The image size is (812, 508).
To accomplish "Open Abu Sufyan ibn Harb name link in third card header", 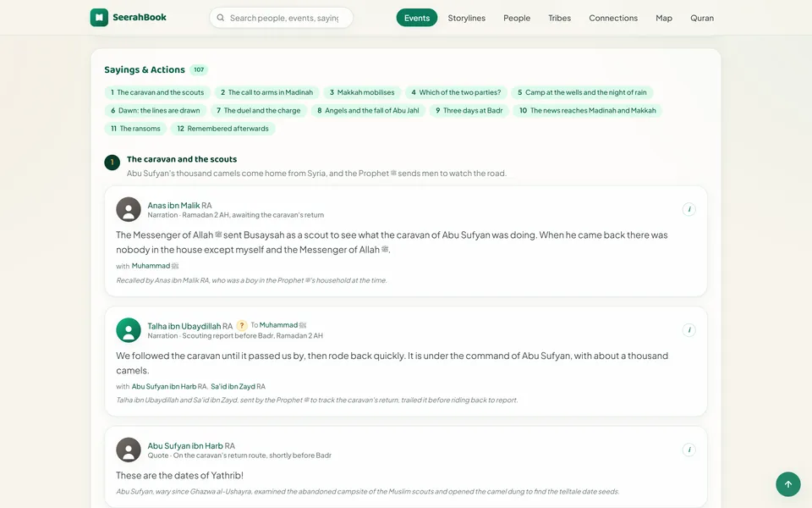I will tap(185, 446).
